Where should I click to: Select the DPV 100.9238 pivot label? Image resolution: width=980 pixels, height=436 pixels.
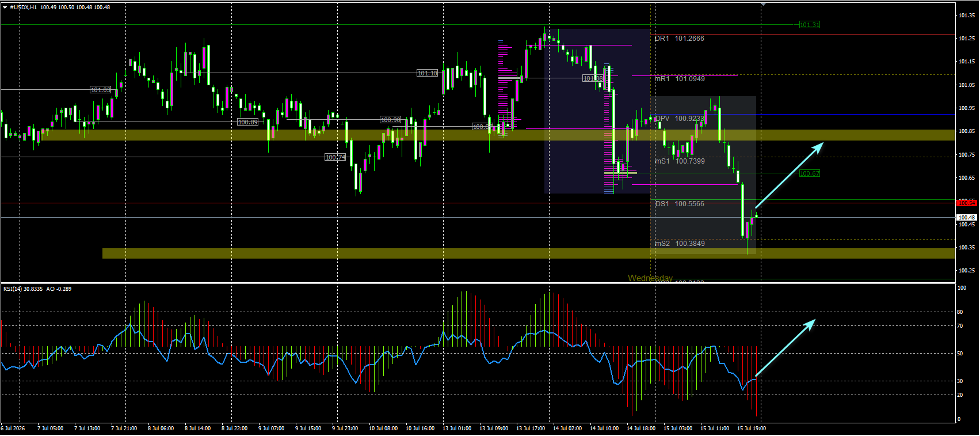[680, 119]
